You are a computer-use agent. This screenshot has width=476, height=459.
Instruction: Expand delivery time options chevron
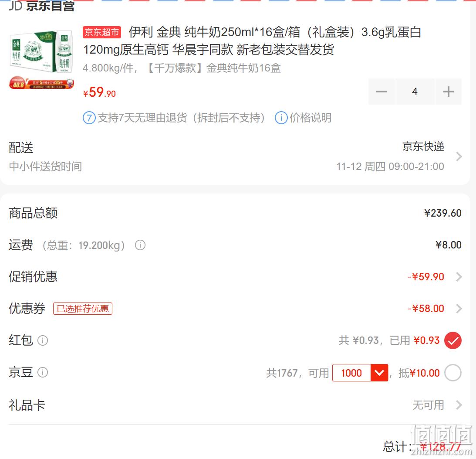459,156
